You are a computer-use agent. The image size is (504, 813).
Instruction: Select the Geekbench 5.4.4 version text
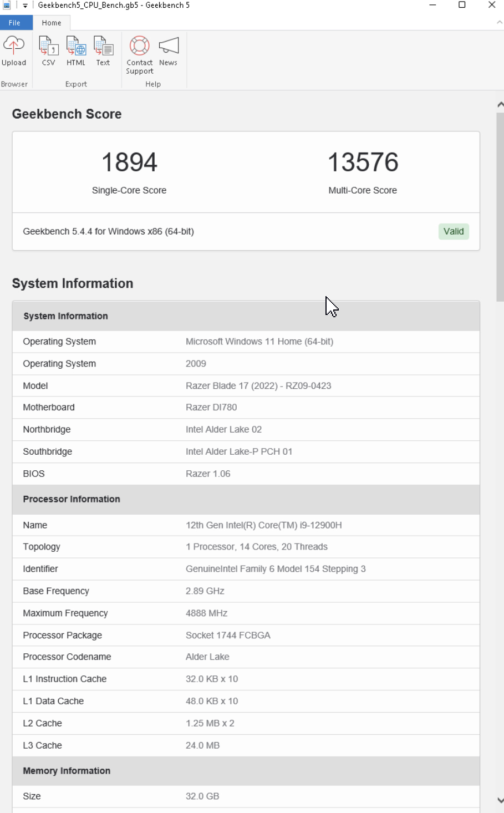tap(108, 231)
